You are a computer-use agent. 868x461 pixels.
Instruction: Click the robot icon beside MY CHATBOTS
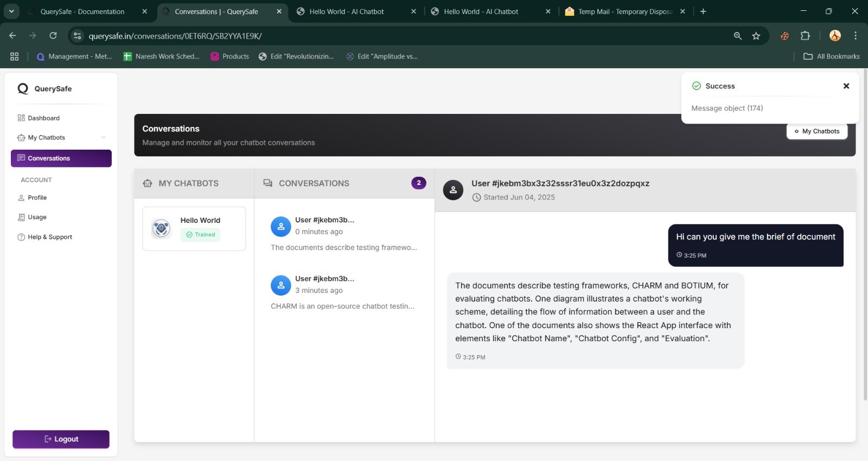147,183
